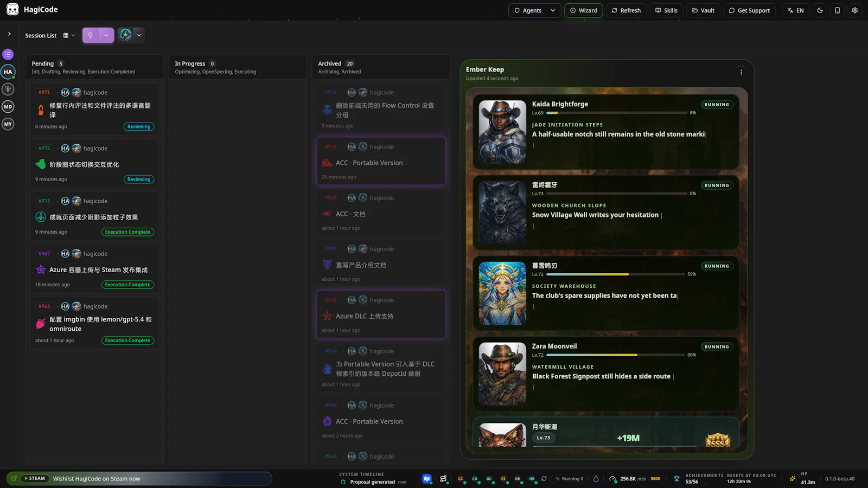Click the Refresh button in the top bar
868x488 pixels.
tap(626, 10)
